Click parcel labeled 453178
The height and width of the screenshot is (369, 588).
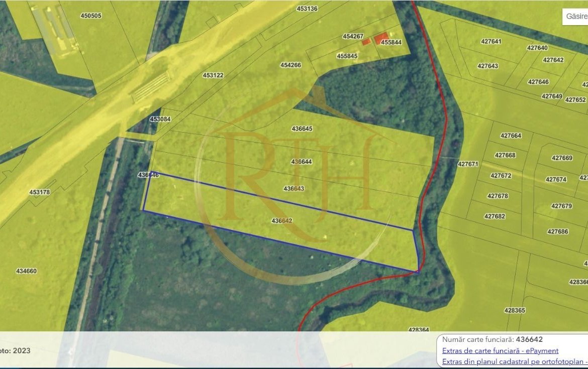click(x=40, y=192)
